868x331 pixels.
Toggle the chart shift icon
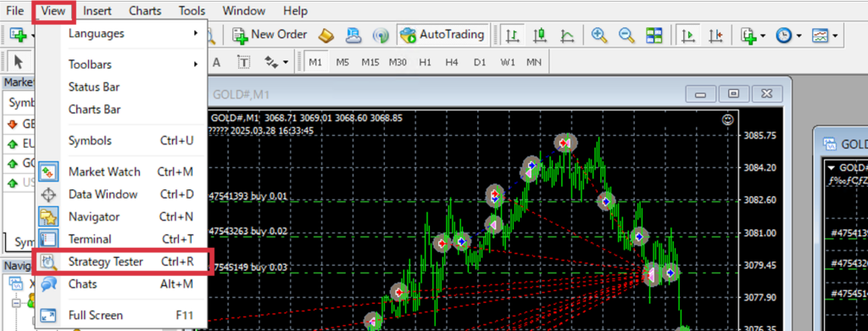[715, 35]
